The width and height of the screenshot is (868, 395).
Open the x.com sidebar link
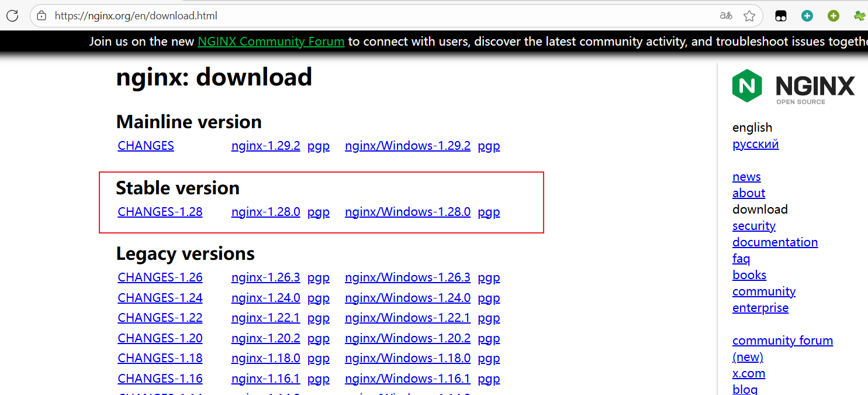tap(749, 373)
